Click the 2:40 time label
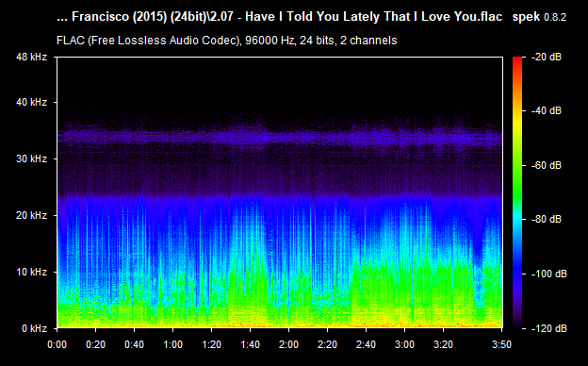588x366 pixels. click(x=366, y=344)
